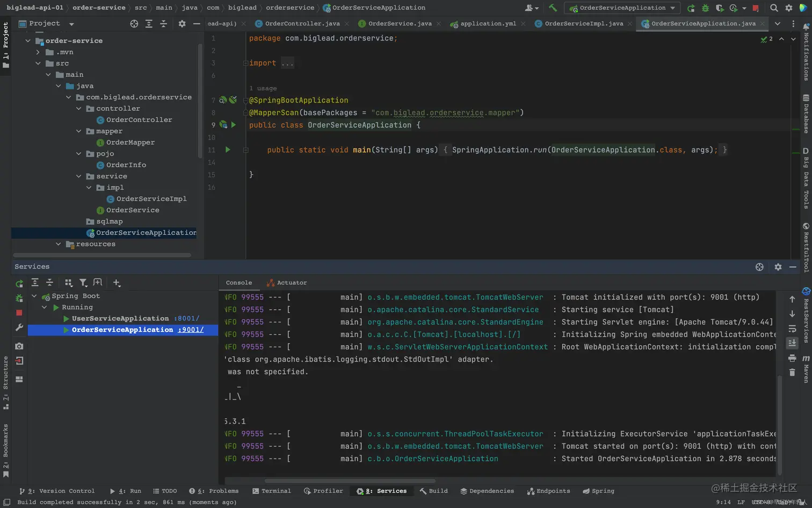
Task: Collapse the controller folder in the project tree
Action: pyautogui.click(x=79, y=109)
